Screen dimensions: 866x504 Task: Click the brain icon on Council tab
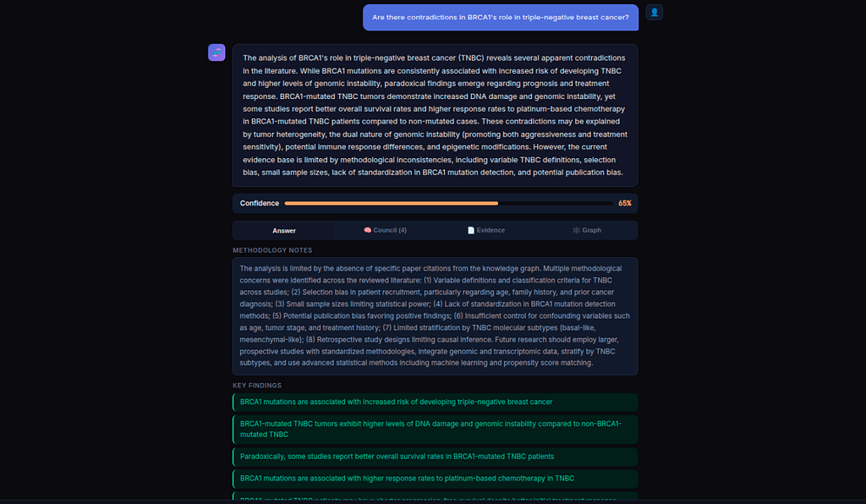[x=367, y=230]
